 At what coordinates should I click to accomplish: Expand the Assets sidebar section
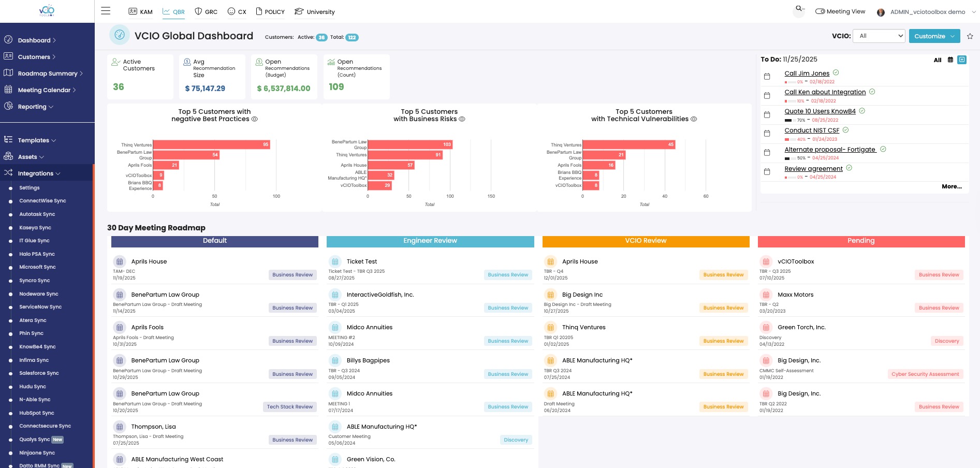click(31, 157)
